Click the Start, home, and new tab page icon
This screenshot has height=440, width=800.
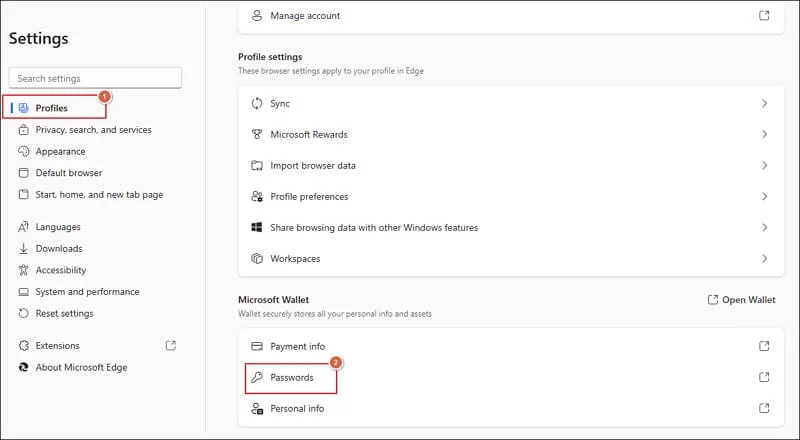[23, 194]
